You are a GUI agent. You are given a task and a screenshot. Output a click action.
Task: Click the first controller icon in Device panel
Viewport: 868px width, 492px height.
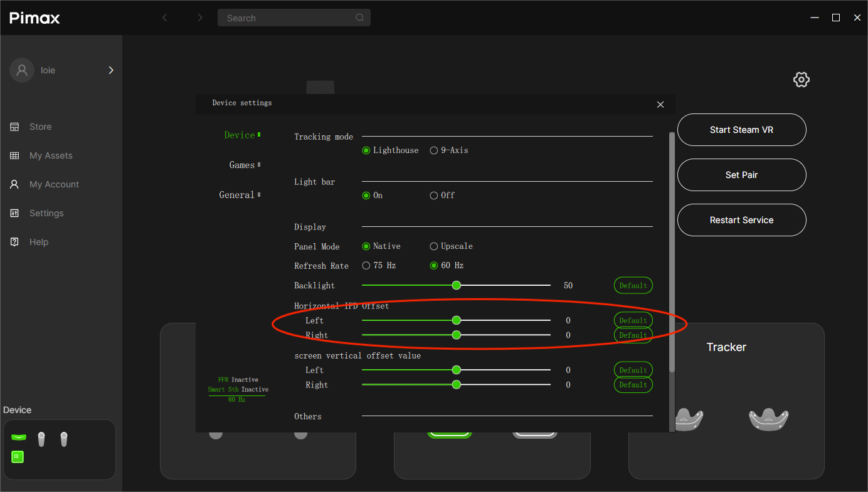pos(41,439)
